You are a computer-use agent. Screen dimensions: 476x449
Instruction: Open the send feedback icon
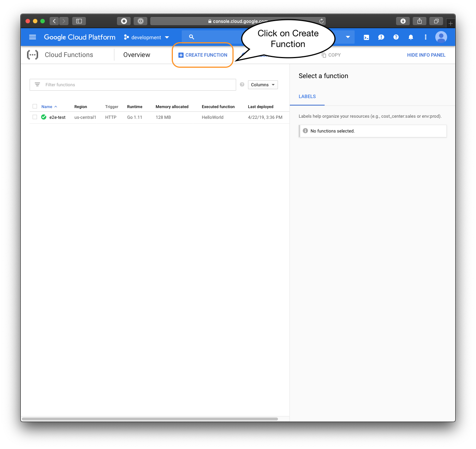(381, 37)
